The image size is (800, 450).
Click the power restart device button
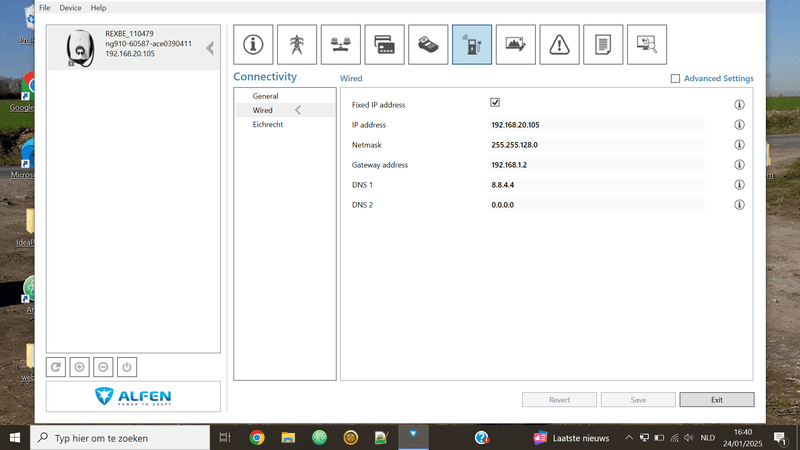(x=127, y=367)
